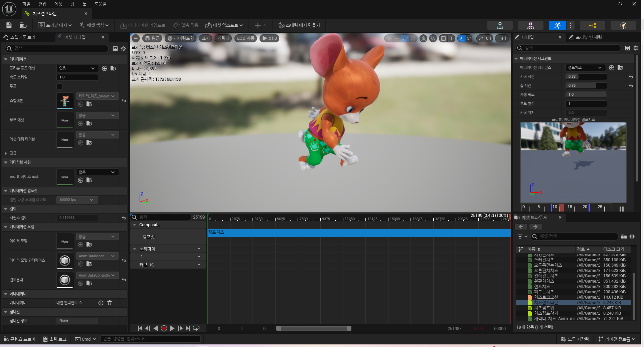Step forward one frame
Viewport: 644px width, 347px height.
coord(180,328)
